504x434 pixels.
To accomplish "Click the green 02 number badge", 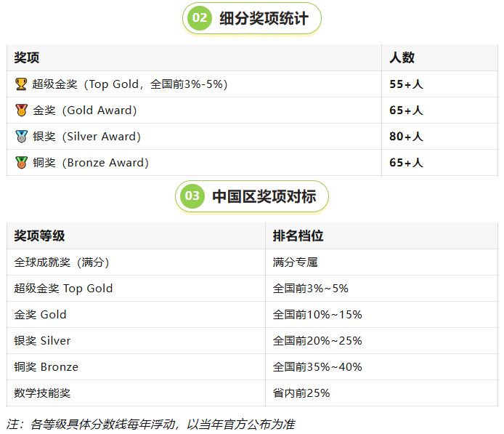I will (x=200, y=18).
